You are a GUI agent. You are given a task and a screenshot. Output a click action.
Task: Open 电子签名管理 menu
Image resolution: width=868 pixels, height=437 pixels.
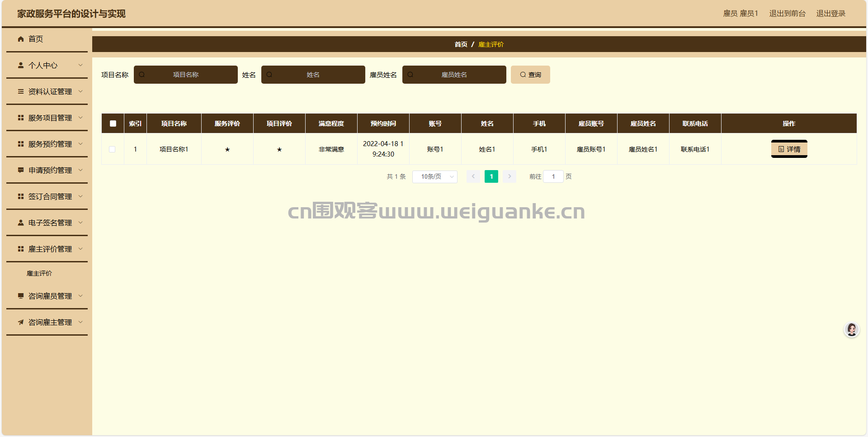tap(47, 223)
